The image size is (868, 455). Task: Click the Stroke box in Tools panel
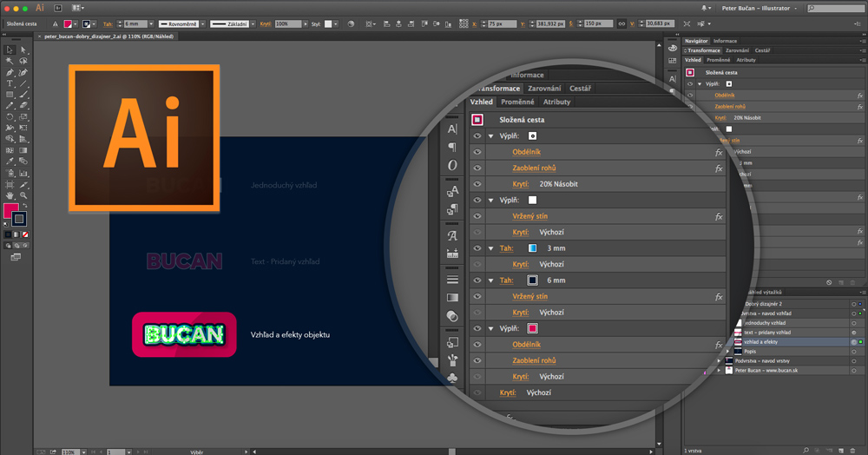[19, 219]
